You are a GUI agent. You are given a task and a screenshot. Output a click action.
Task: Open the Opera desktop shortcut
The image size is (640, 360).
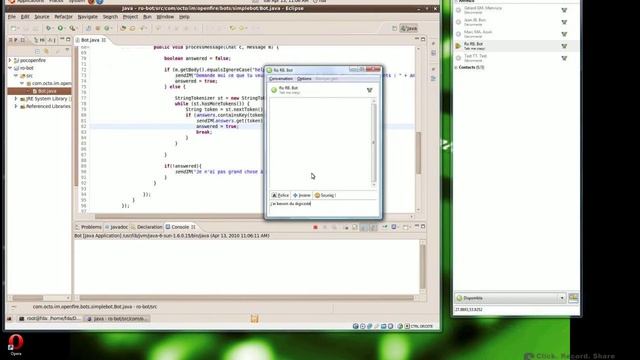tap(16, 345)
